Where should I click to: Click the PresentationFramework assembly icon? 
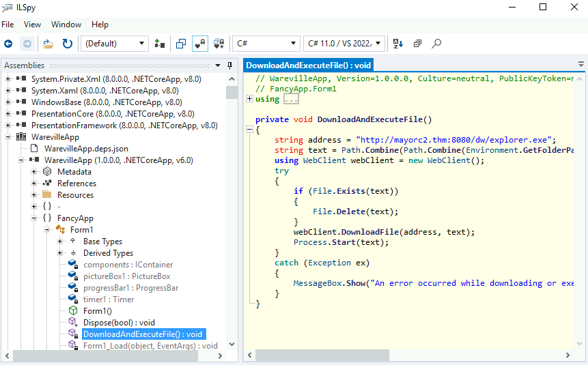[x=21, y=125]
